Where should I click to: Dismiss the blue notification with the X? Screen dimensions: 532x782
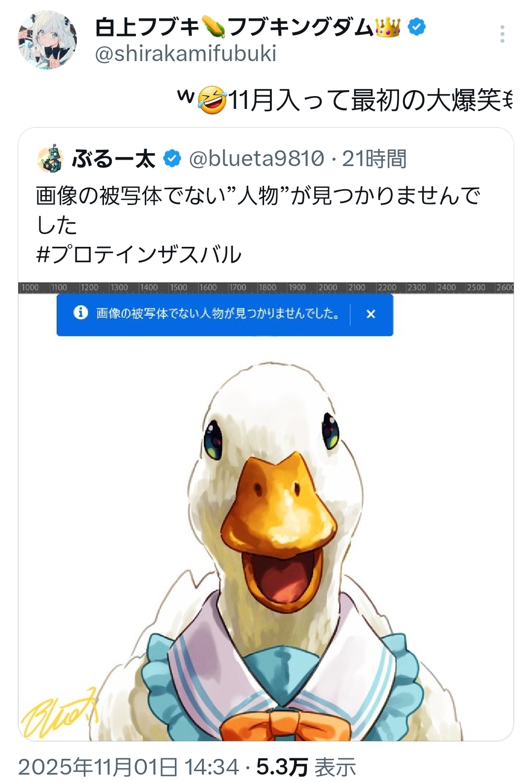pos(371,314)
